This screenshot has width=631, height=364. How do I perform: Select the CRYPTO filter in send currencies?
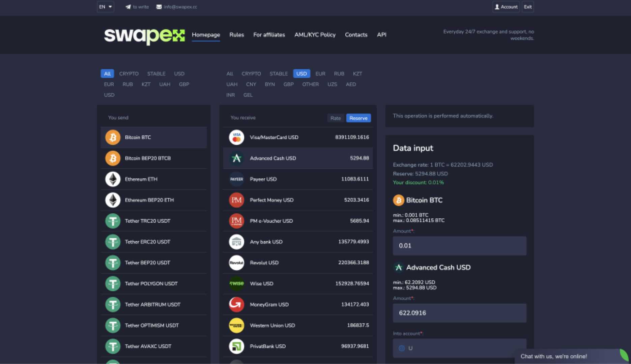(x=129, y=74)
